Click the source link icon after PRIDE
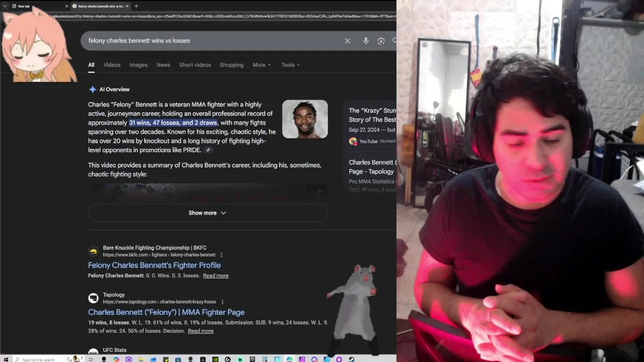Image resolution: width=644 pixels, height=362 pixels. (208, 150)
